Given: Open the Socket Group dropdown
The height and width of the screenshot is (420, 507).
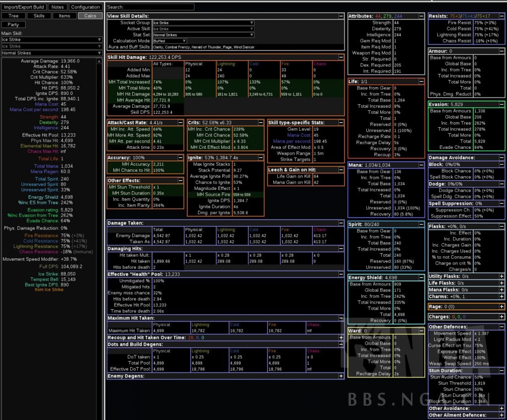Looking at the screenshot, I should (x=203, y=23).
